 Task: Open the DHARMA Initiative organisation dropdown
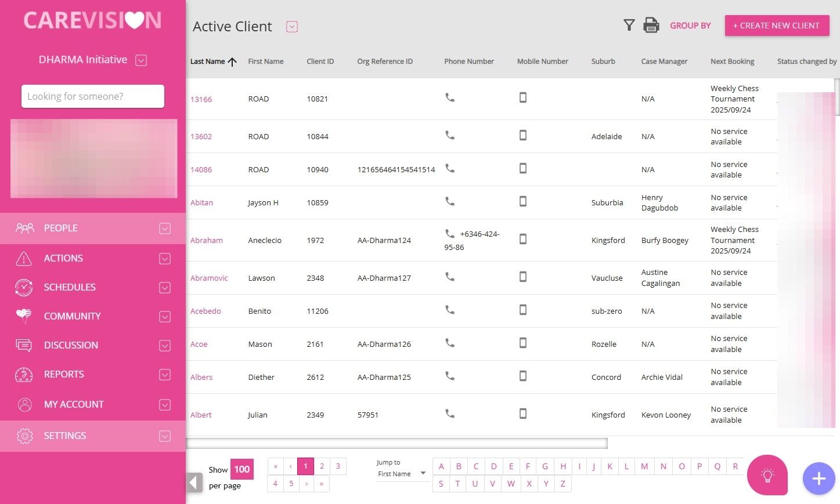click(141, 60)
